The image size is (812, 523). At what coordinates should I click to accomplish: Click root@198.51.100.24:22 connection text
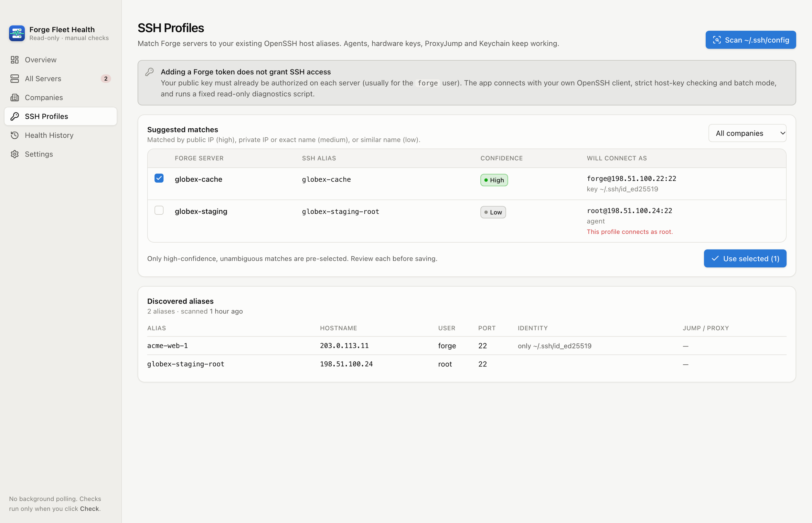[629, 211]
